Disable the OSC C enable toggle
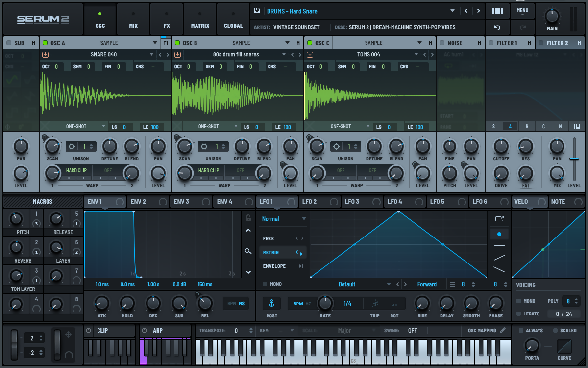Image resolution: width=588 pixels, height=368 pixels. 310,43
